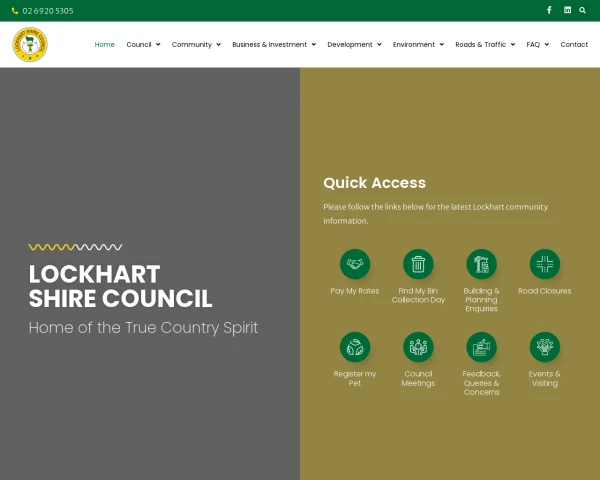Image resolution: width=600 pixels, height=480 pixels.
Task: Click the Lockhart Shire Council logo
Action: click(x=30, y=44)
